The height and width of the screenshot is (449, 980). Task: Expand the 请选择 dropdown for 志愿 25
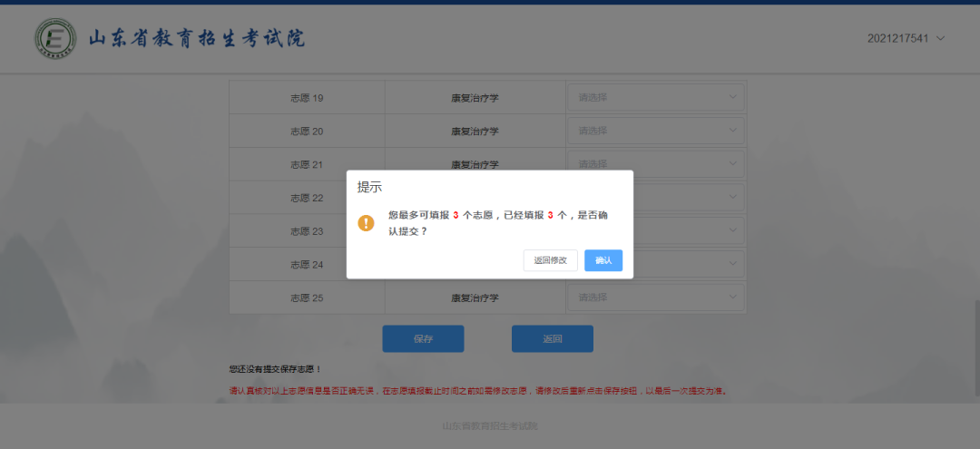[655, 298]
